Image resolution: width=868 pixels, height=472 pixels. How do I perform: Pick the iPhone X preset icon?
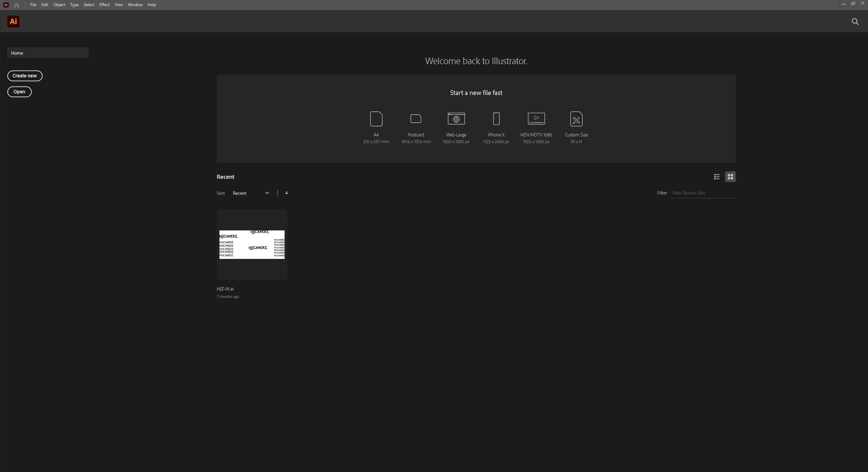point(496,119)
